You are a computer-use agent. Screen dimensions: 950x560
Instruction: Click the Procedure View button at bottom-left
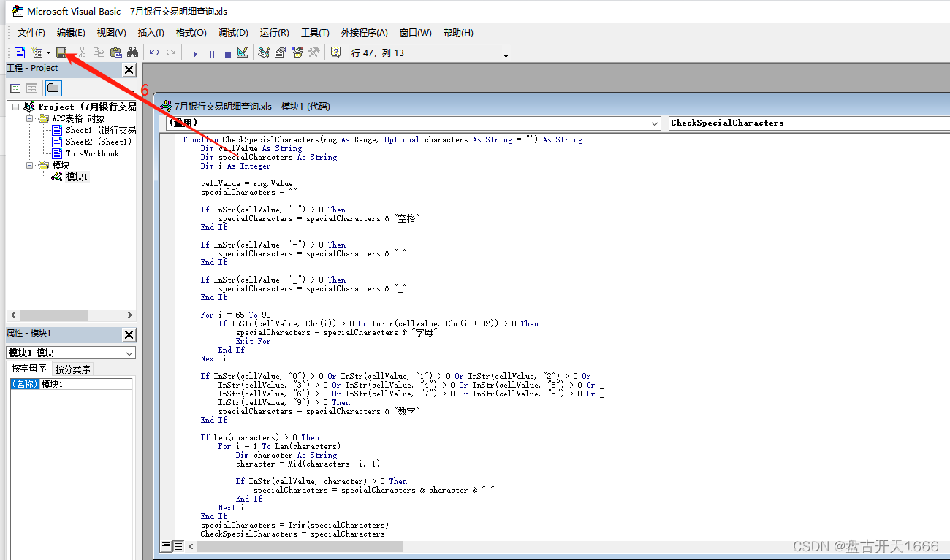166,546
